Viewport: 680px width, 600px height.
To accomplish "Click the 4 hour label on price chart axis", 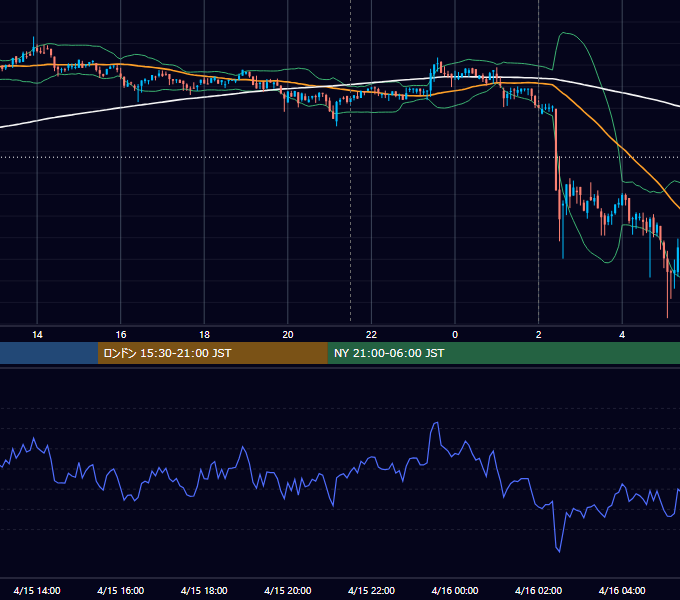I will coord(622,335).
